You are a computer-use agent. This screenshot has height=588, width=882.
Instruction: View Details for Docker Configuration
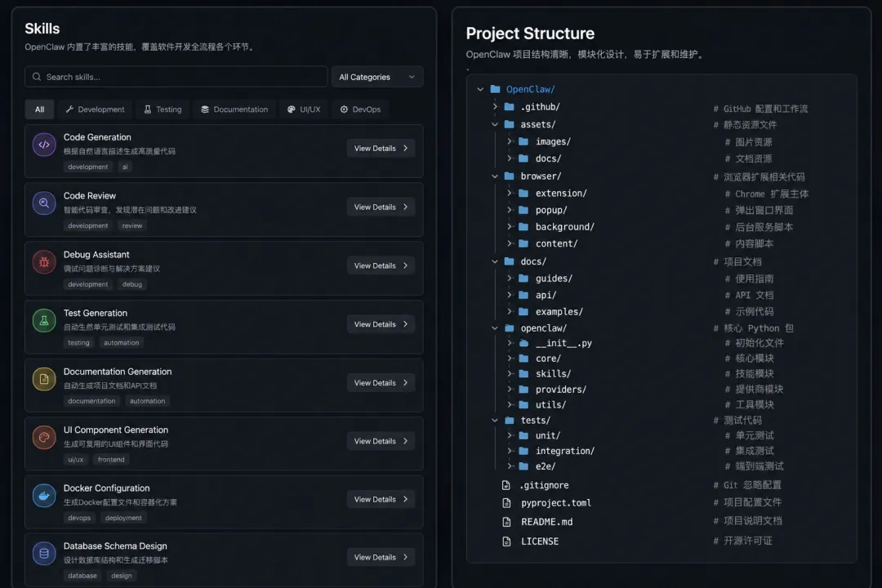tap(381, 499)
